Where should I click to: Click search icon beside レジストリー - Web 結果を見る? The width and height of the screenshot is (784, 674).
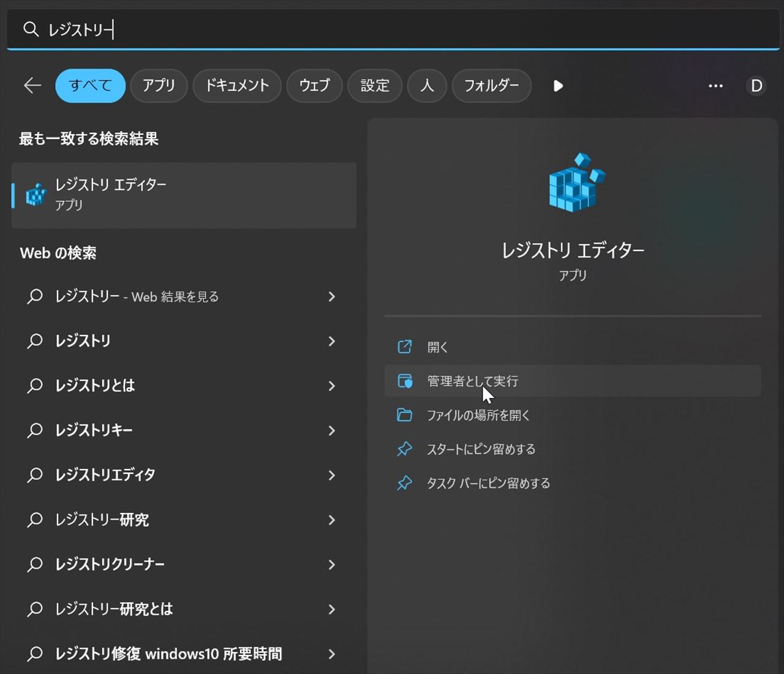35,296
